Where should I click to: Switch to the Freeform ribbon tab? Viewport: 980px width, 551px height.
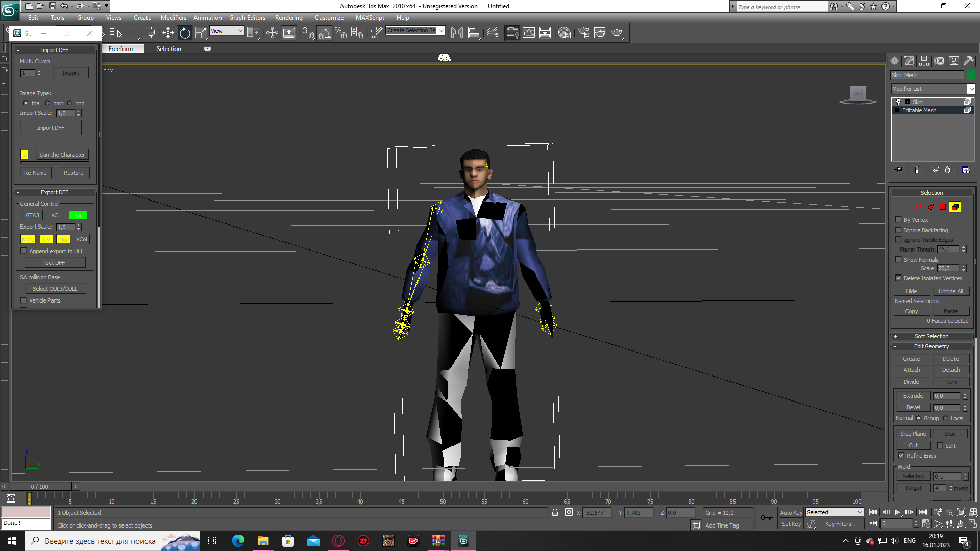120,49
